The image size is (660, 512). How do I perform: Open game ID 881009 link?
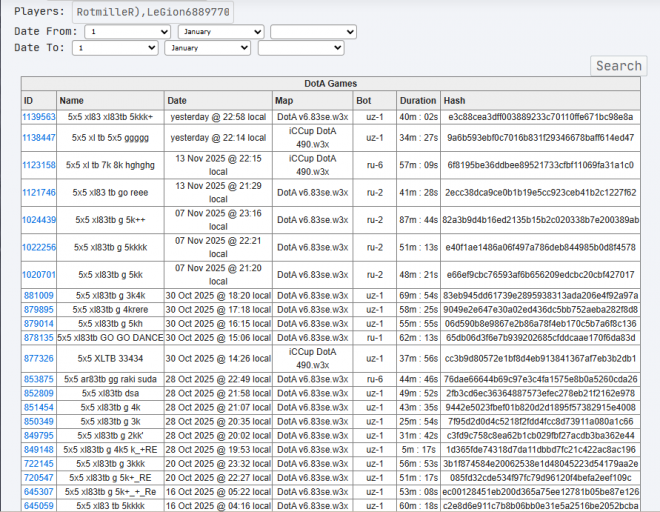(x=39, y=296)
